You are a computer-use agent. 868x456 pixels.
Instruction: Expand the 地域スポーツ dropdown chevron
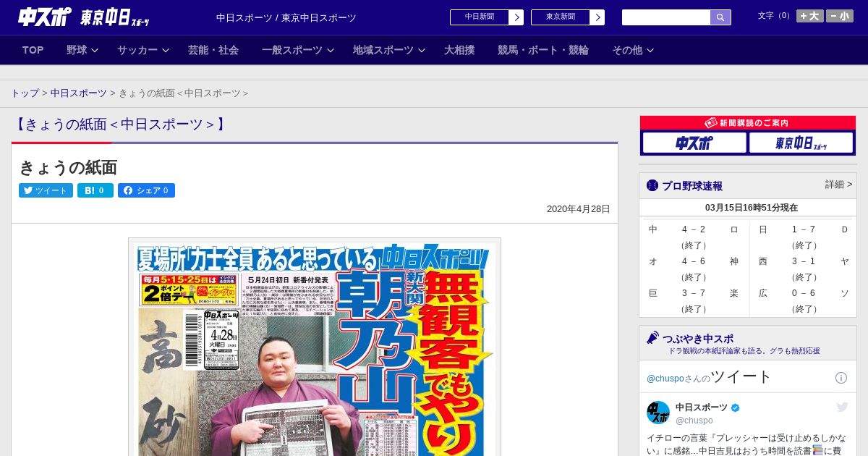pyautogui.click(x=422, y=51)
